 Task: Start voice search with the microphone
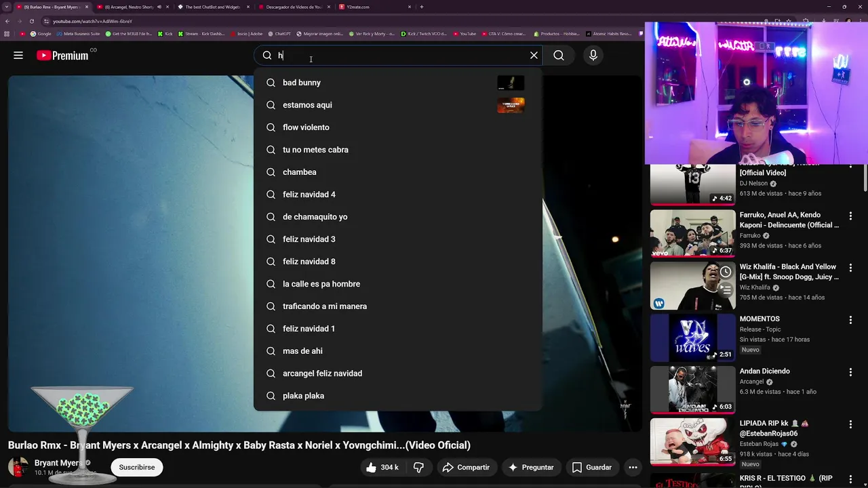(x=593, y=56)
